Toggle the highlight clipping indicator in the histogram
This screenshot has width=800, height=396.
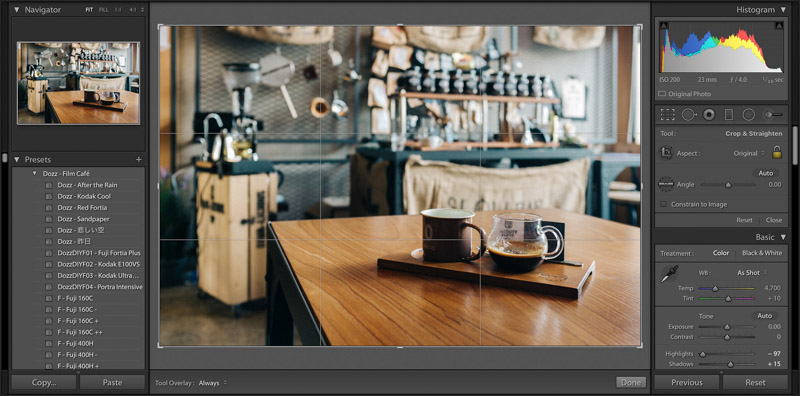click(x=779, y=25)
